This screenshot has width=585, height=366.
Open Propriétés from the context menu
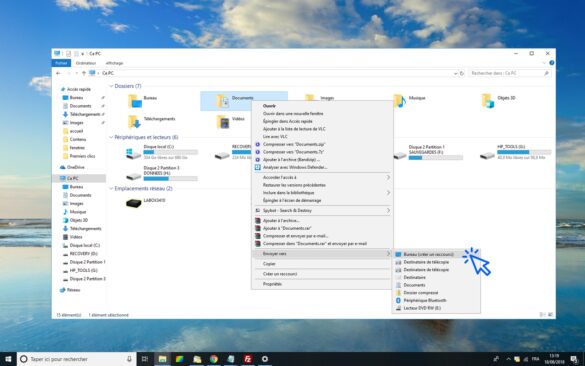[x=272, y=284]
